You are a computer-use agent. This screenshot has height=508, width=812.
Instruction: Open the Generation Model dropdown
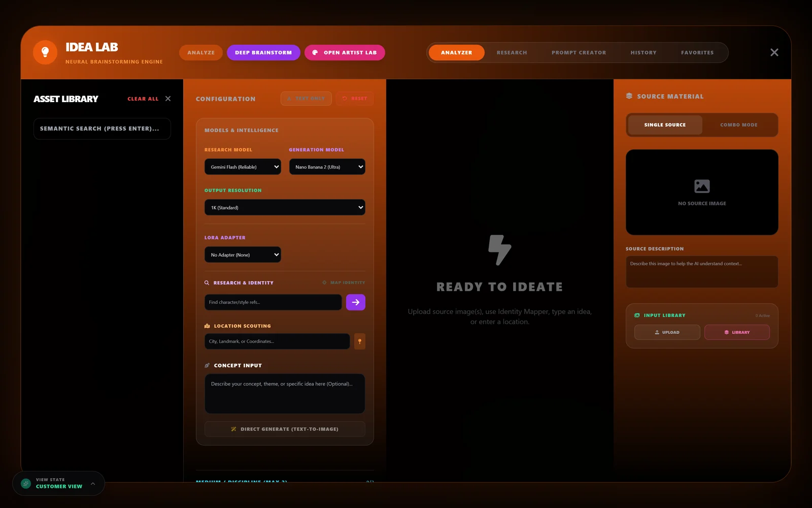(327, 167)
